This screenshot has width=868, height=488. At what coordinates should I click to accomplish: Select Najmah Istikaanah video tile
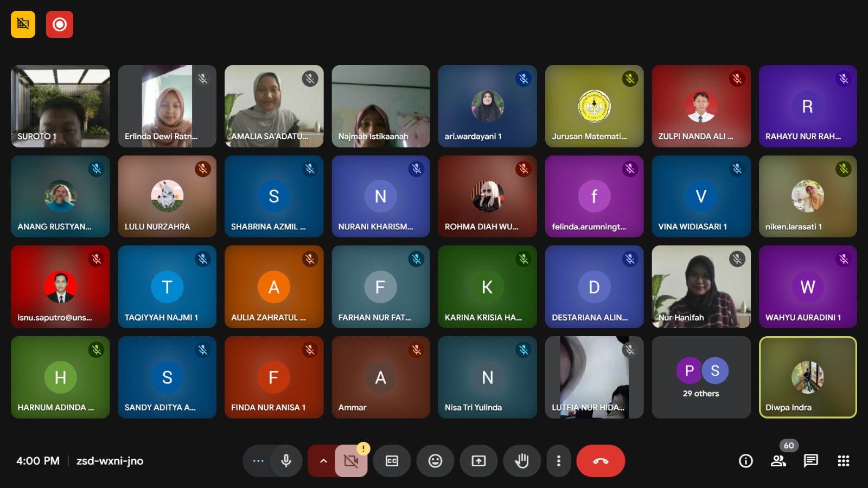coord(381,106)
